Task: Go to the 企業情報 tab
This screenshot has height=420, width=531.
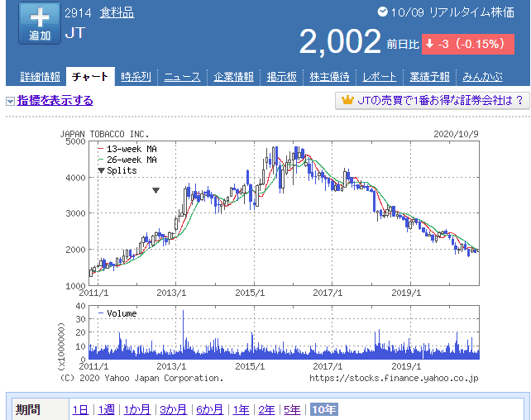Action: 234,77
